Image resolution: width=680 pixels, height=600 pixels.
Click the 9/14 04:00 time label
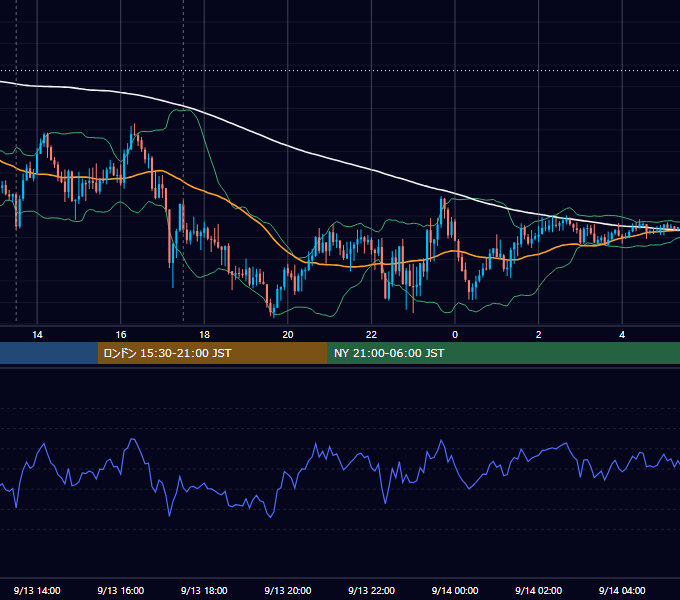tap(622, 590)
